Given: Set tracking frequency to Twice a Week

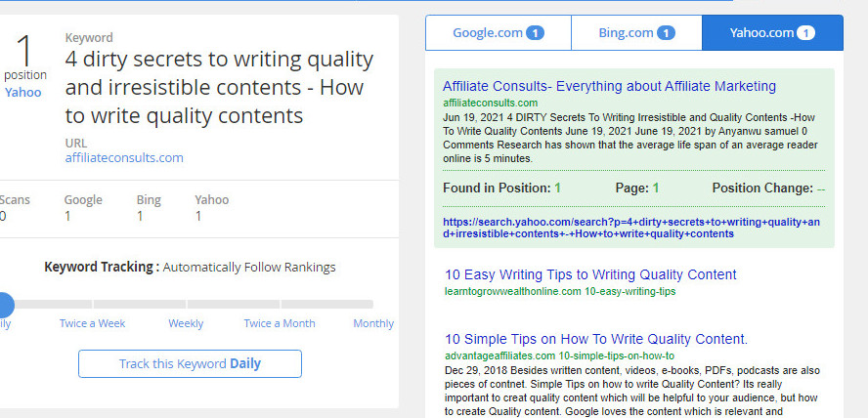Looking at the screenshot, I should (92, 323).
